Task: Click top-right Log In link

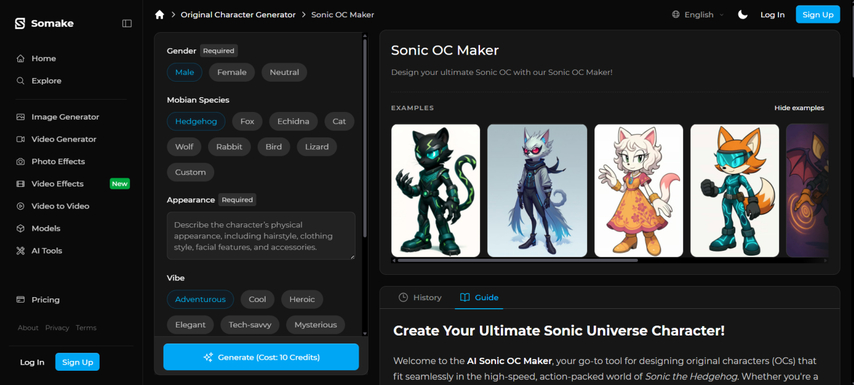Action: tap(772, 15)
